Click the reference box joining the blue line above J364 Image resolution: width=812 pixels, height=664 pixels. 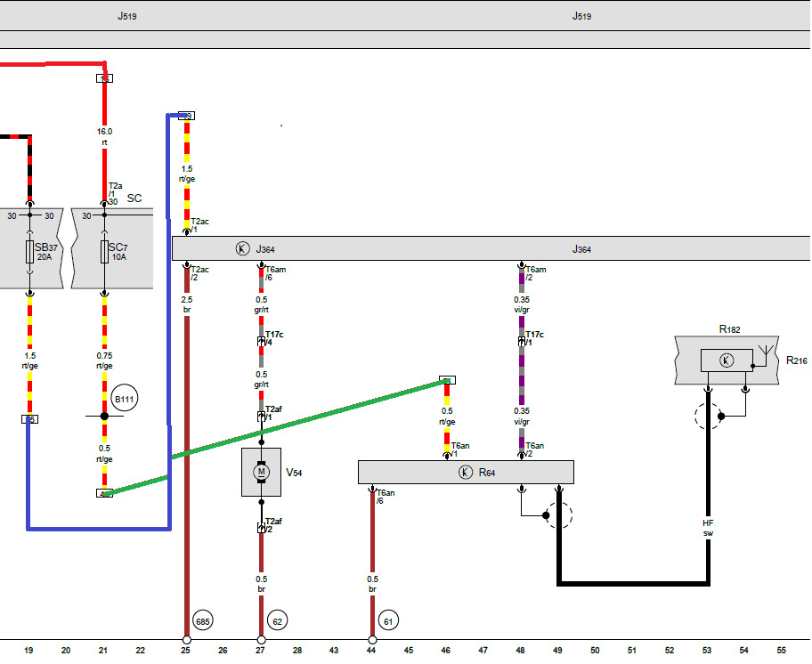click(186, 116)
